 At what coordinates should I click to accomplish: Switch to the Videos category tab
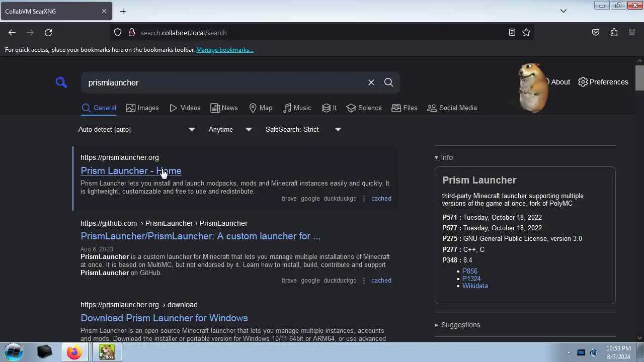pyautogui.click(x=185, y=108)
